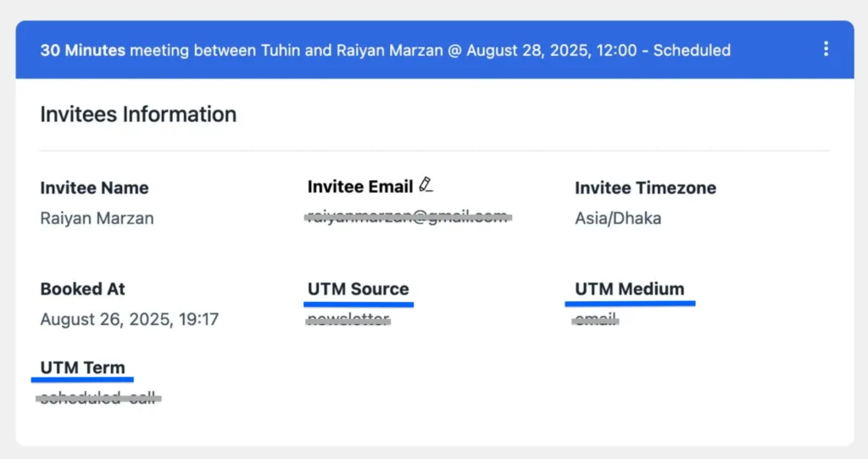Click the blurred gmail email address
Screen dimensions: 868x459
(408, 216)
